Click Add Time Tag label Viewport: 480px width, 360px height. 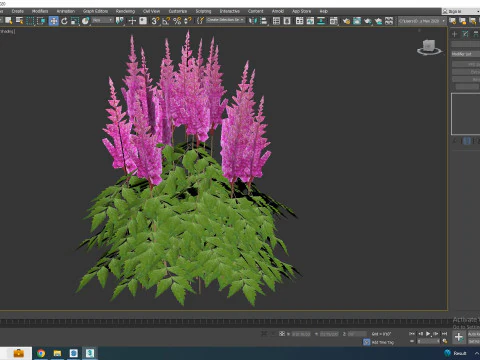pos(383,342)
